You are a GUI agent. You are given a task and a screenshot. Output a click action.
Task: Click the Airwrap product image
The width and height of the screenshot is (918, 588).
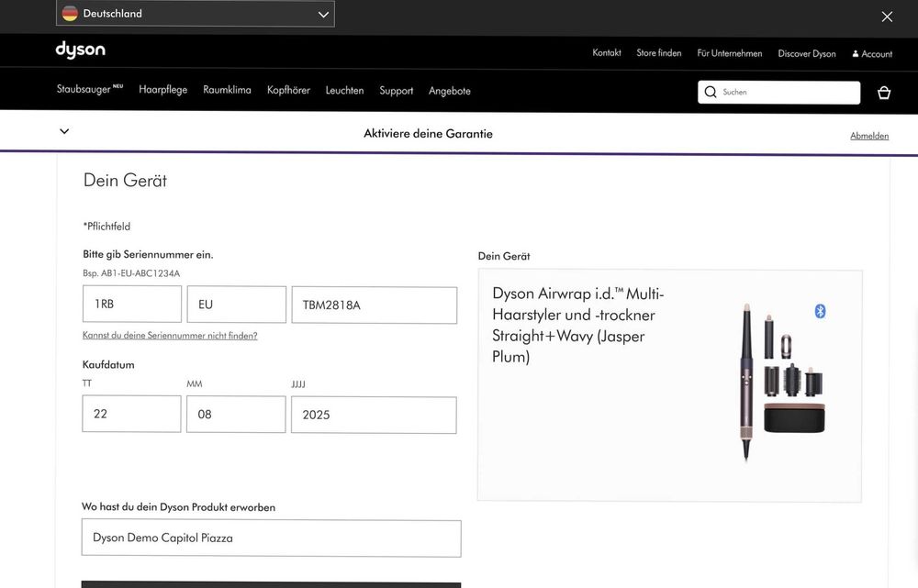pyautogui.click(x=783, y=382)
